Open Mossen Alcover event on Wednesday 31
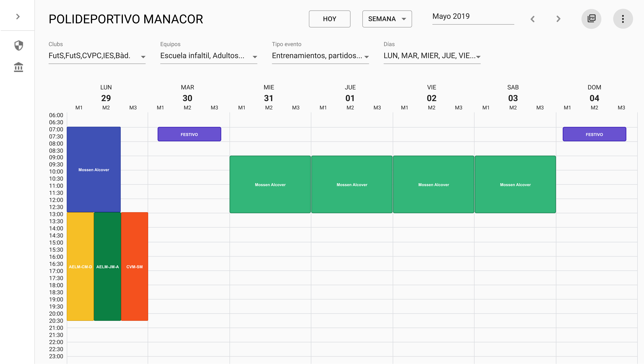 tap(270, 185)
